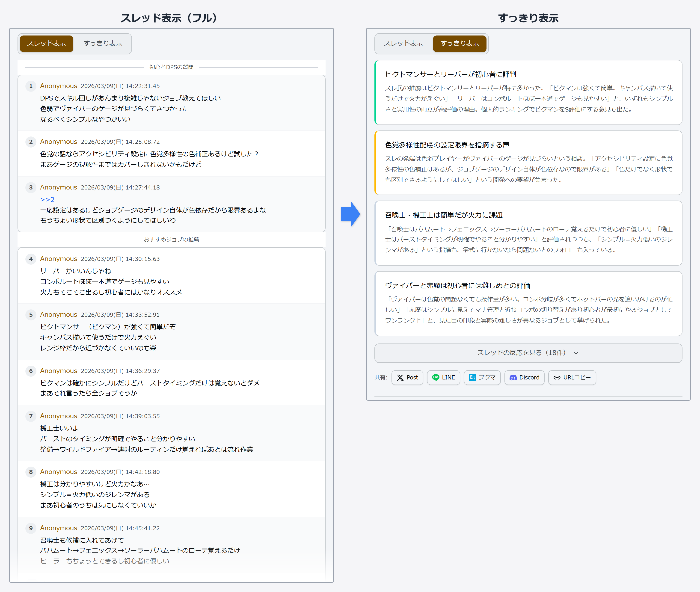
Task: Click the LINE share icon
Action: pos(436,378)
